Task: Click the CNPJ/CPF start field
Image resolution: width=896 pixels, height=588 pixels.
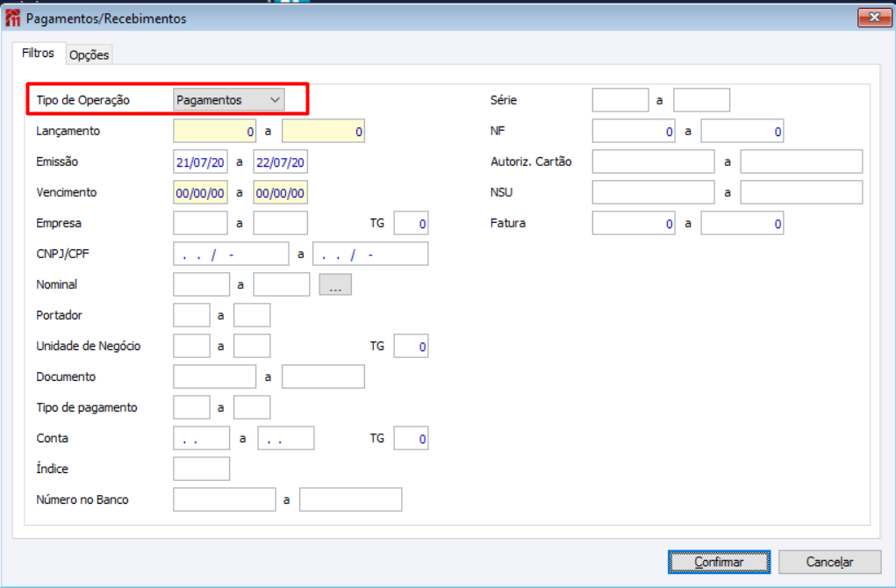Action: (x=231, y=255)
